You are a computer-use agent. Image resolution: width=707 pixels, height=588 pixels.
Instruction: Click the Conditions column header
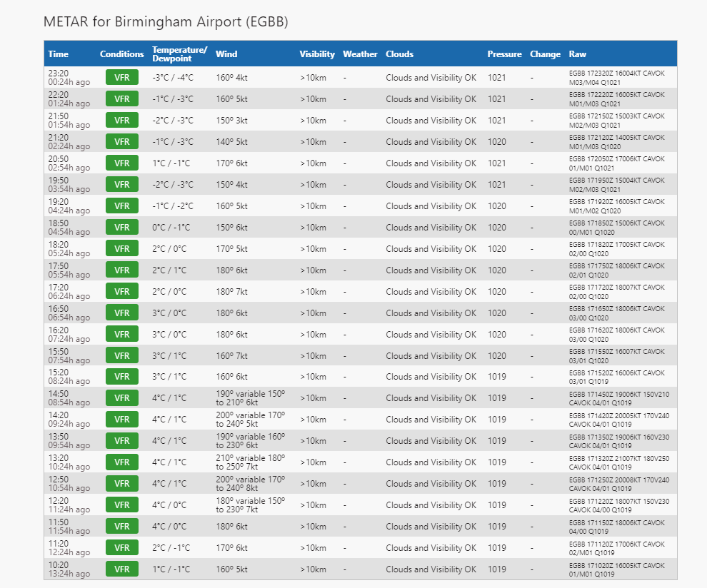[121, 54]
